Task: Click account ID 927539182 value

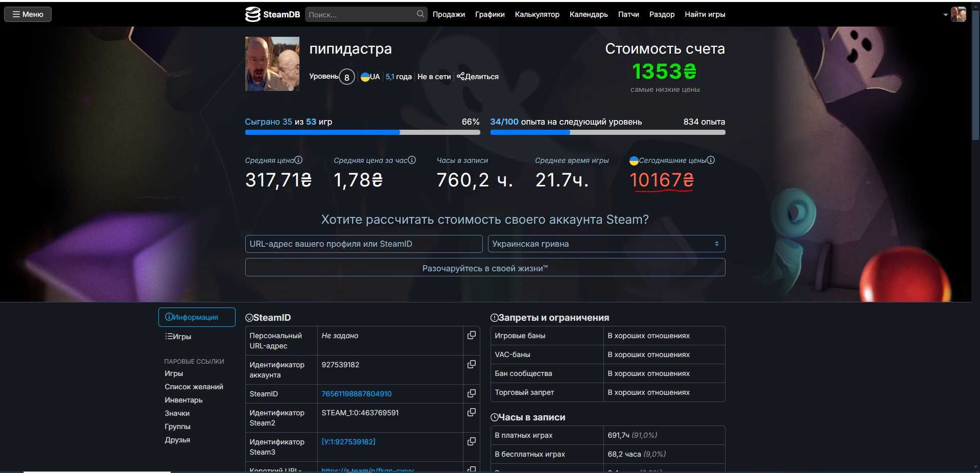Action: coord(340,365)
